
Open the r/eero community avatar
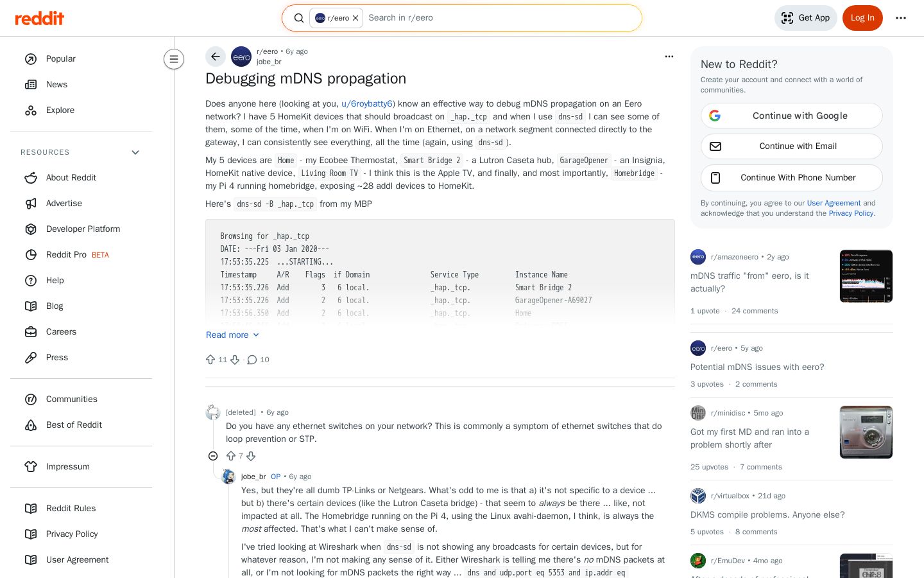coord(241,57)
